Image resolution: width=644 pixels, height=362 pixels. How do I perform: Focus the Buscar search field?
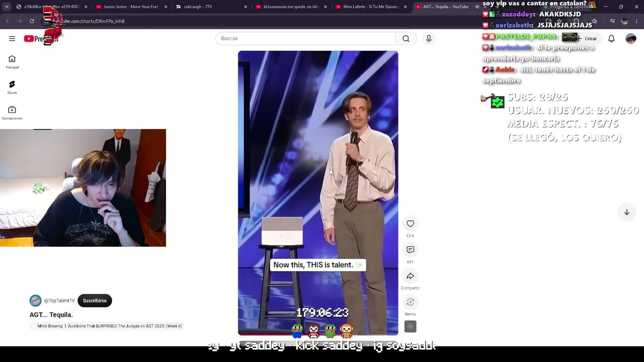coord(305,39)
